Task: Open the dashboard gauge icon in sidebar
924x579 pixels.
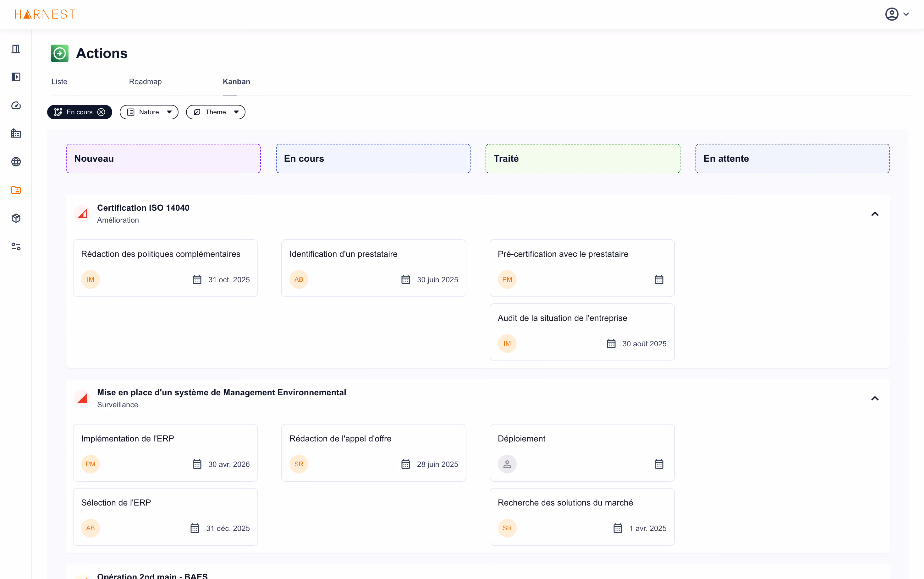Action: (16, 105)
